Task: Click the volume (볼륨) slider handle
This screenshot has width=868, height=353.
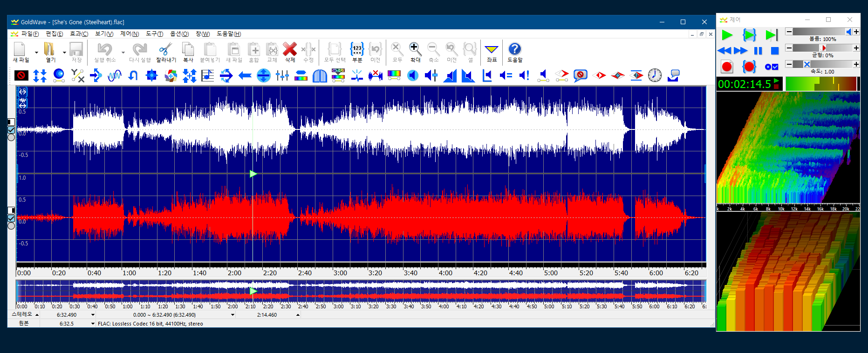Action: point(848,32)
